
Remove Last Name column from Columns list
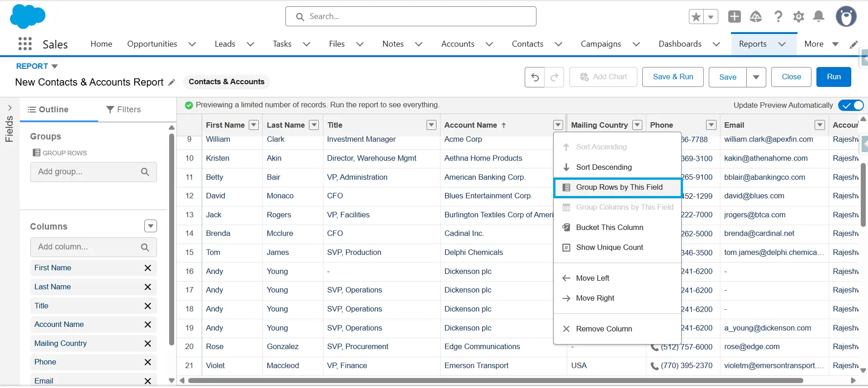click(147, 287)
